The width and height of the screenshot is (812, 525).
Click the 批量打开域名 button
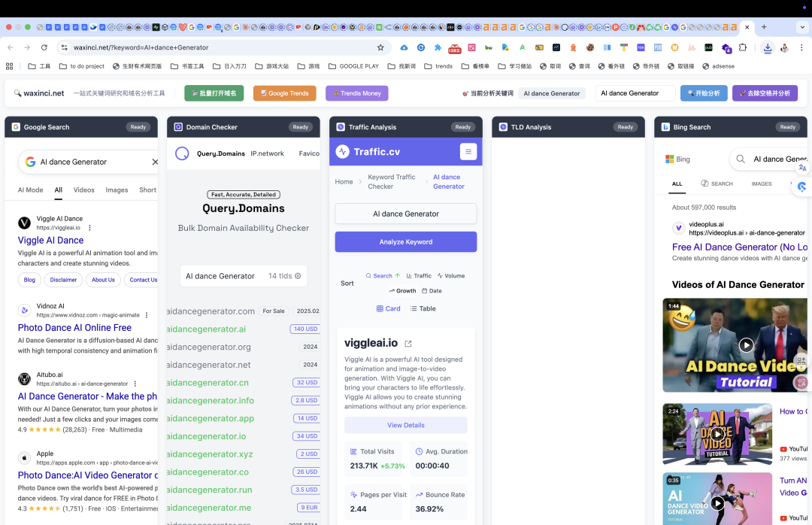[x=214, y=93]
